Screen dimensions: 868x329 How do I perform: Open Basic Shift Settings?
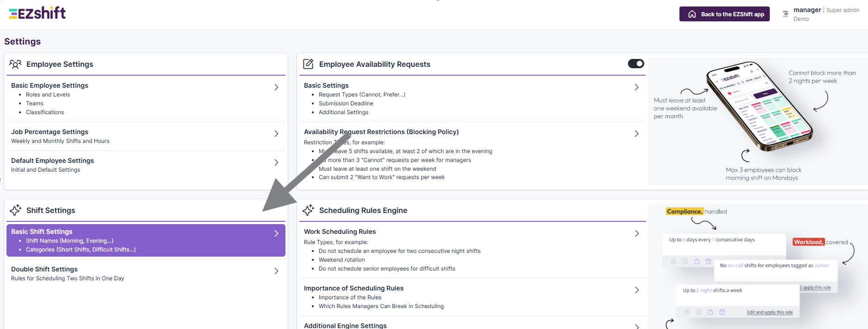click(x=146, y=240)
